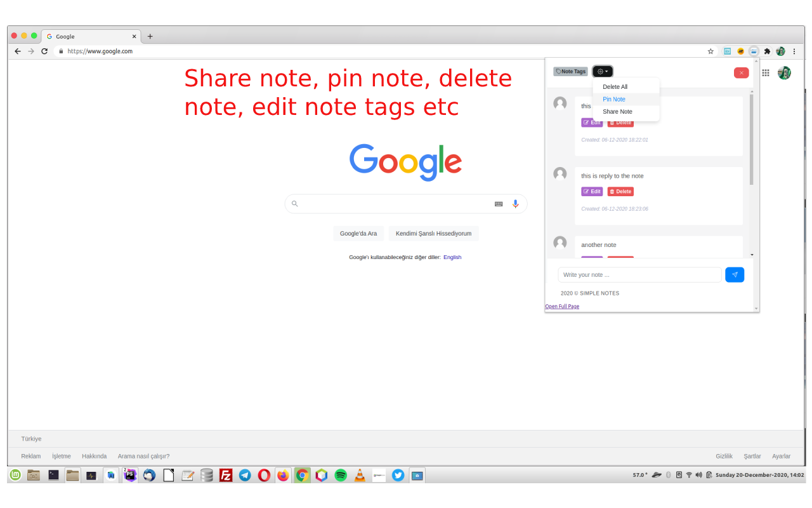Image resolution: width=812 pixels, height=508 pixels.
Task: Open the gear settings dropdown in notes popup
Action: pos(603,72)
